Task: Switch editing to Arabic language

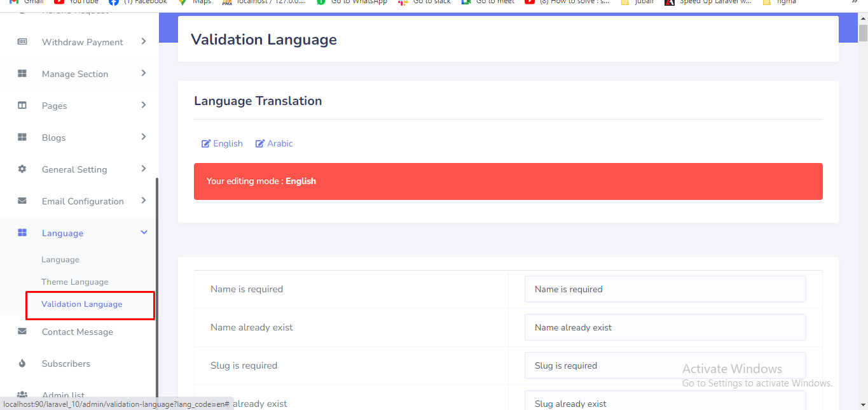Action: (275, 144)
